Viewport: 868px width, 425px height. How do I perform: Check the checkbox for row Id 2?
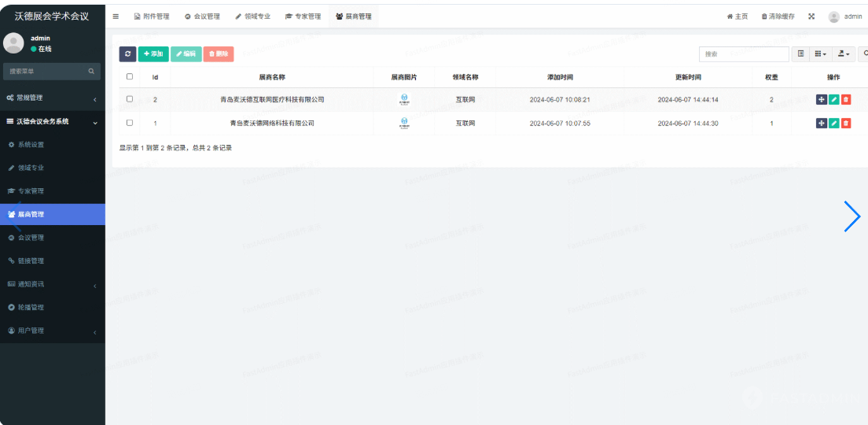(x=130, y=99)
